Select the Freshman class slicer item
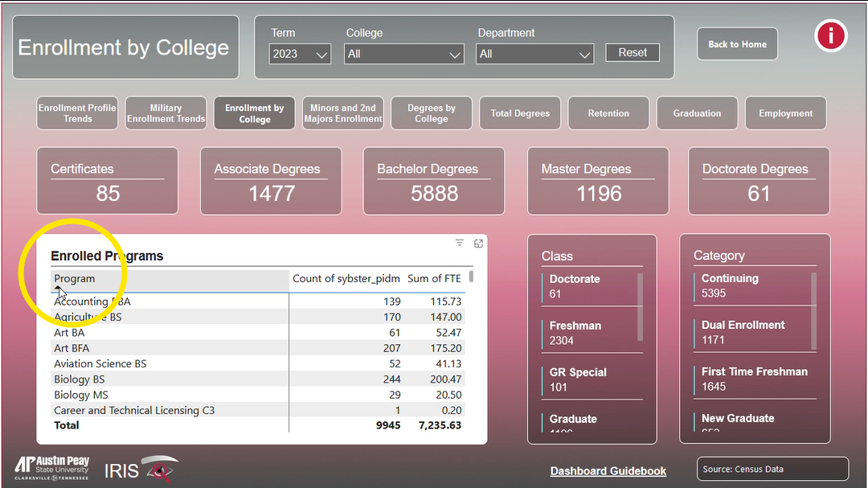Screen dimensions: 868x488 click(x=575, y=332)
